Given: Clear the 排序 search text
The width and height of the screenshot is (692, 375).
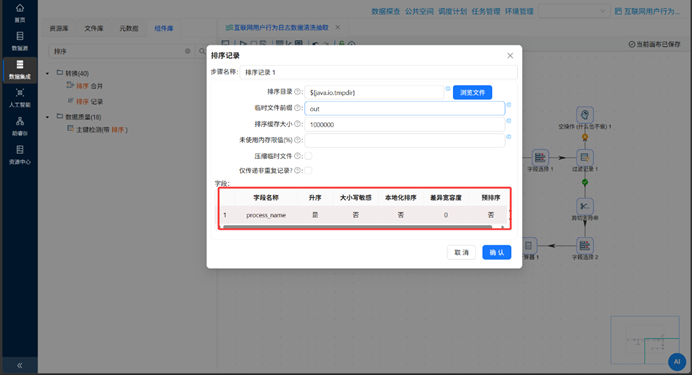Looking at the screenshot, I should click(188, 51).
